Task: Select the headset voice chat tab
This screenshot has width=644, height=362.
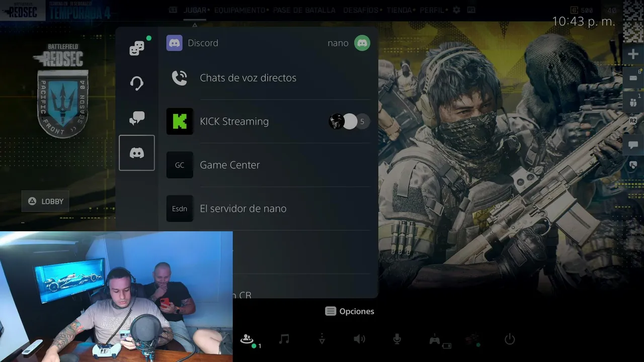Action: point(137,83)
